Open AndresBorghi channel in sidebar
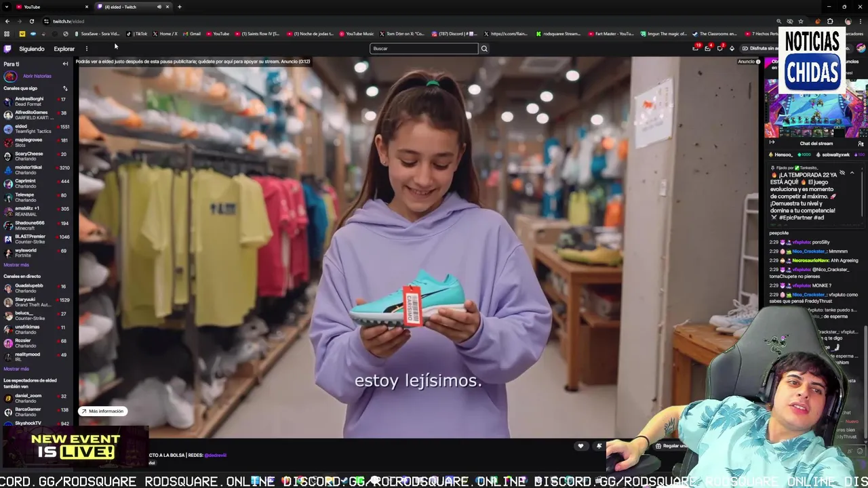The image size is (868, 488). tap(36, 101)
